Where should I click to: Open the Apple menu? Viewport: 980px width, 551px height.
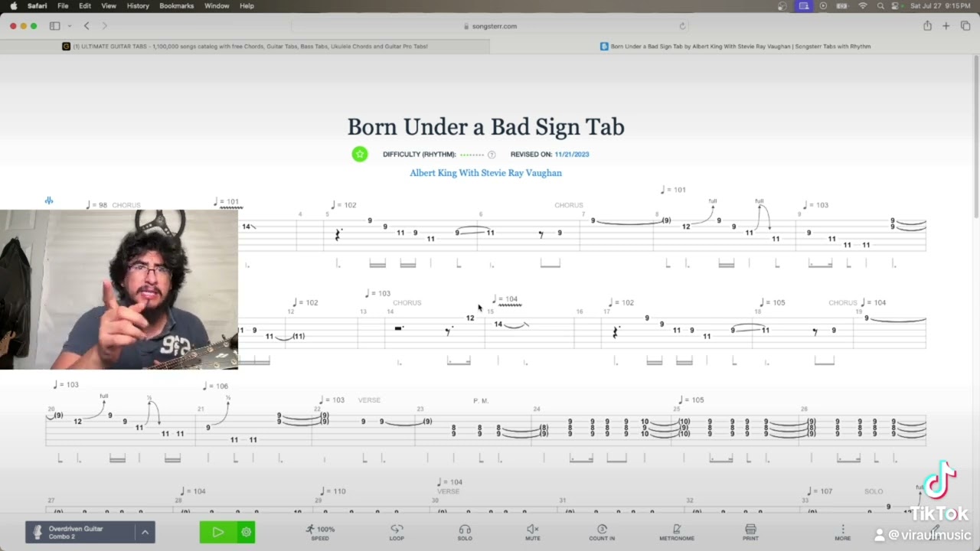pos(14,6)
